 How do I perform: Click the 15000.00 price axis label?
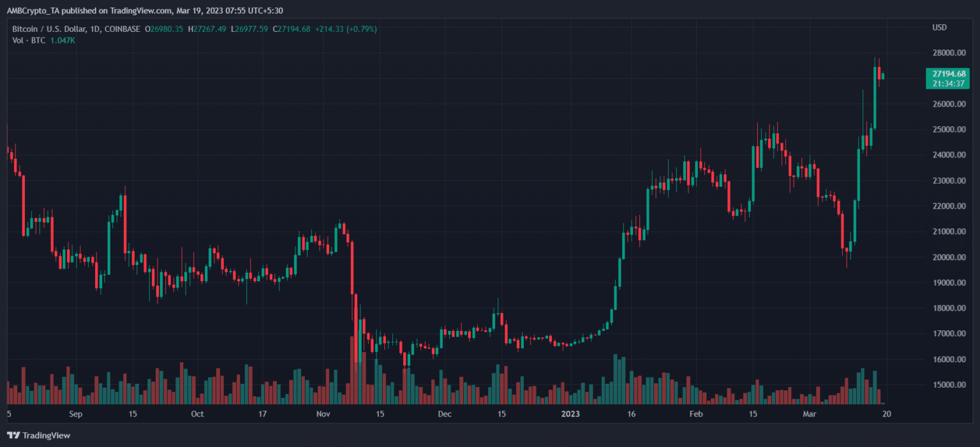pyautogui.click(x=947, y=385)
